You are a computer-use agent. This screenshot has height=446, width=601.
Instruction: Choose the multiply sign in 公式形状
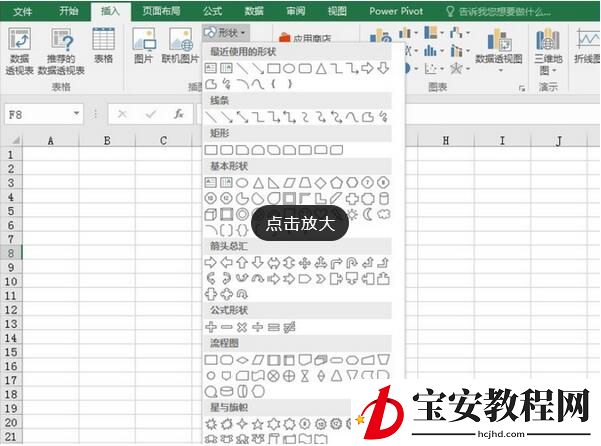click(242, 327)
